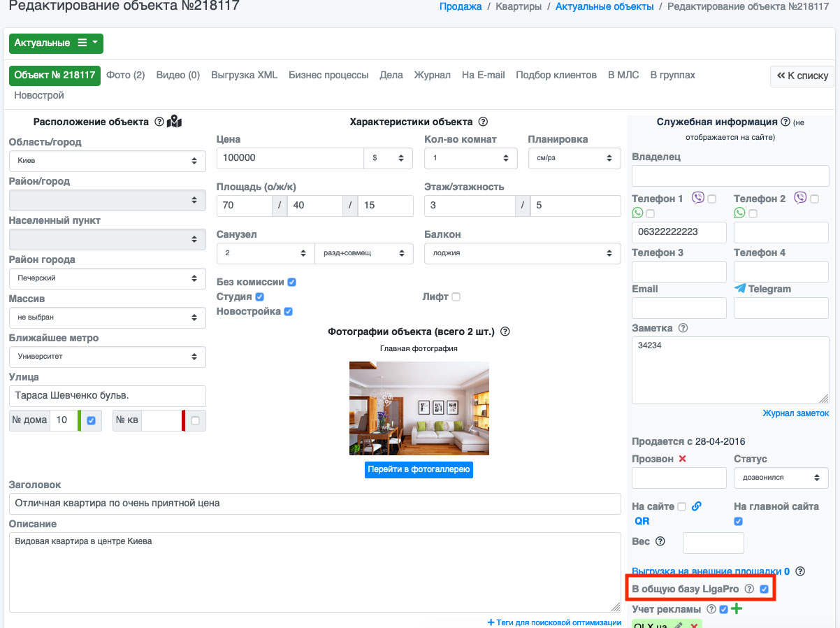Open the Статус dropdown showing дозвонился

[x=781, y=478]
